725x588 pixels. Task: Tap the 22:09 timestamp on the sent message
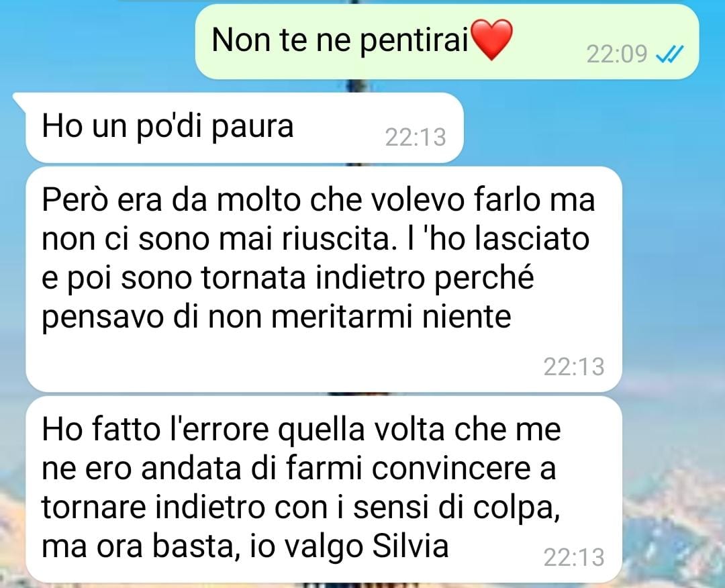pos(616,54)
